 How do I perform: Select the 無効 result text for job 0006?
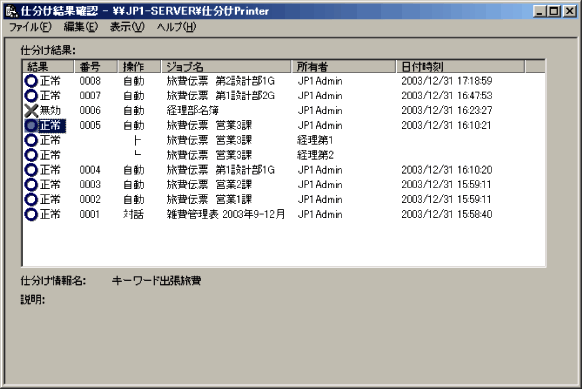(x=50, y=111)
